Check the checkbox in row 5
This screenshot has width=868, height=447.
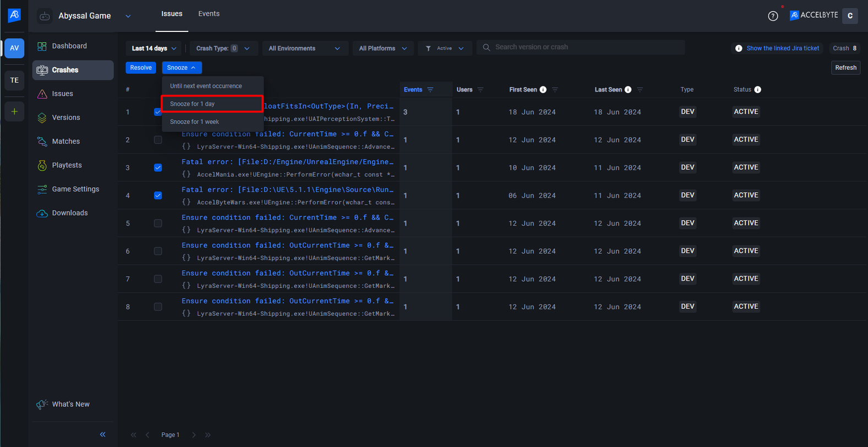coord(158,223)
